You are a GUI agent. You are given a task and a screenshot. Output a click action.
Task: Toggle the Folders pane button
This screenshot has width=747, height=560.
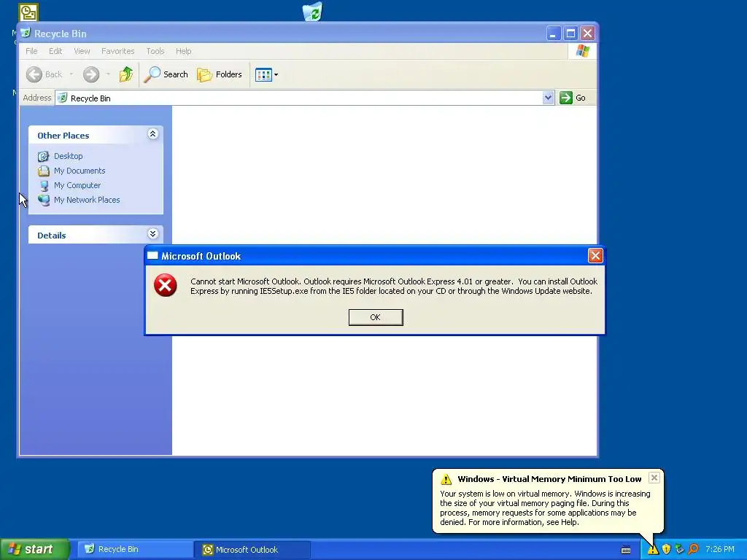click(220, 74)
